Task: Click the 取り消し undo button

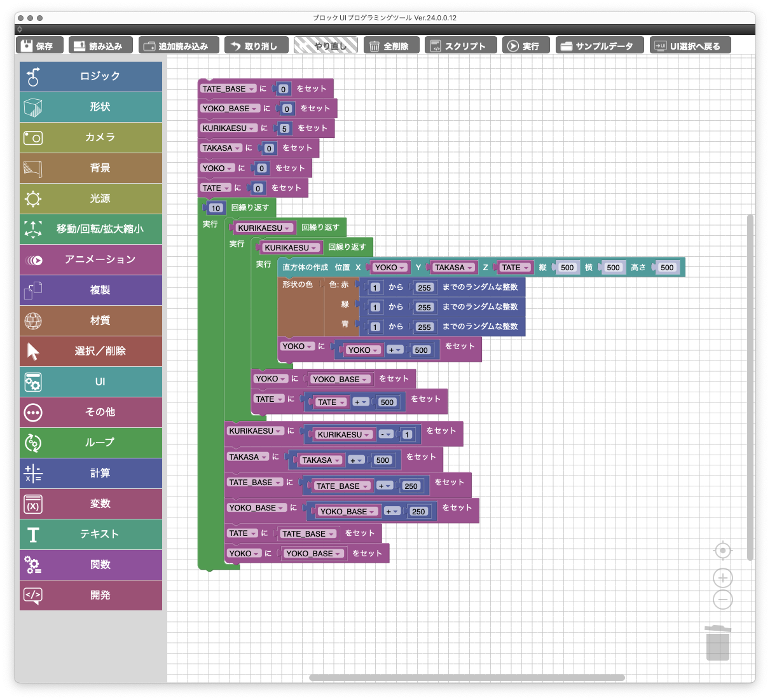Action: coord(256,46)
